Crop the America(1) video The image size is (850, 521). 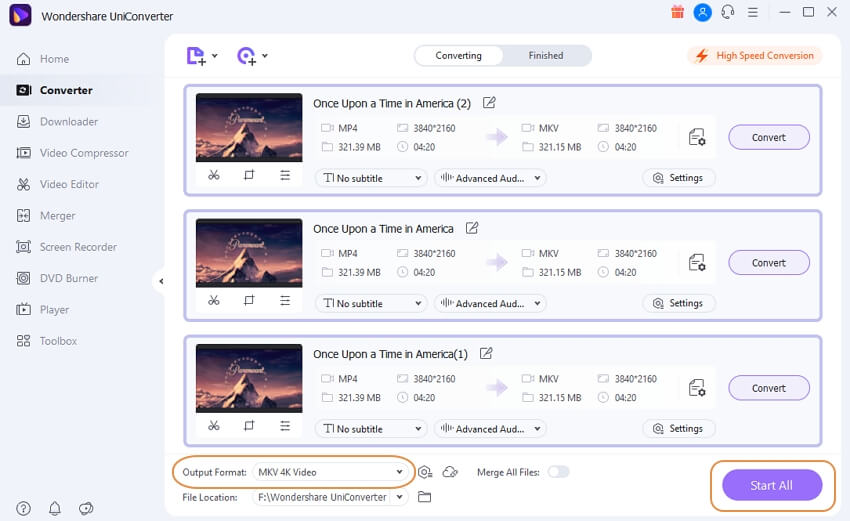249,426
